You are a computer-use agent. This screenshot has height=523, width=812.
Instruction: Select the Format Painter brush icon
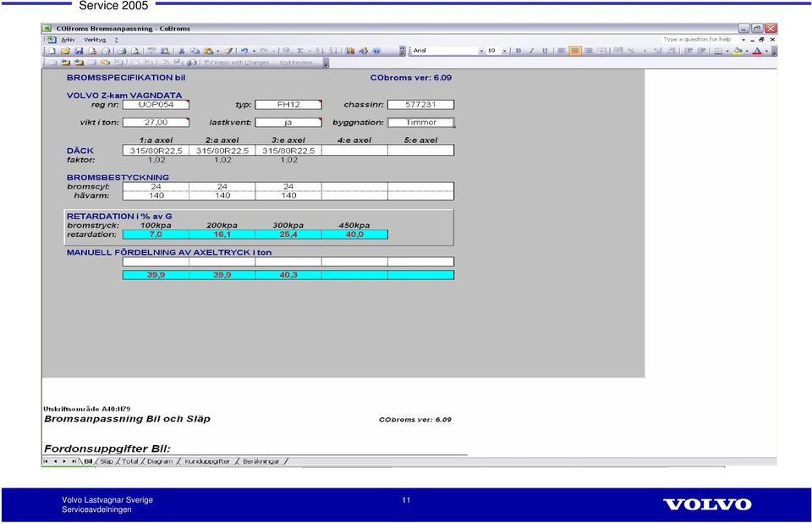pyautogui.click(x=228, y=51)
